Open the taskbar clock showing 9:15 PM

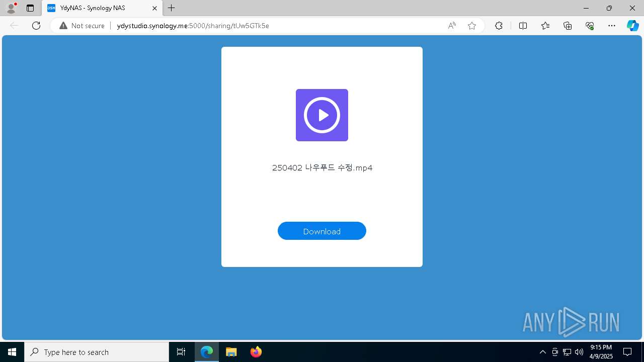(601, 352)
